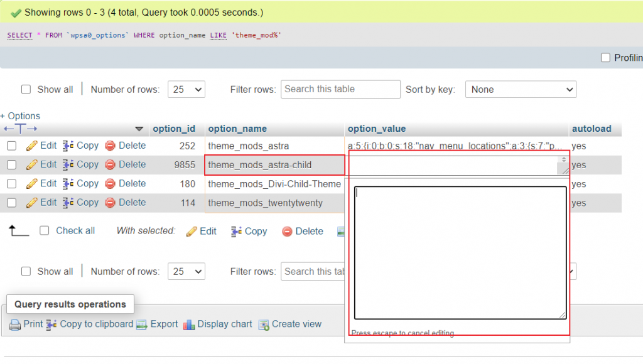Click Delete icon for theme_mods_Divi-Child-Theme row

[x=110, y=184]
